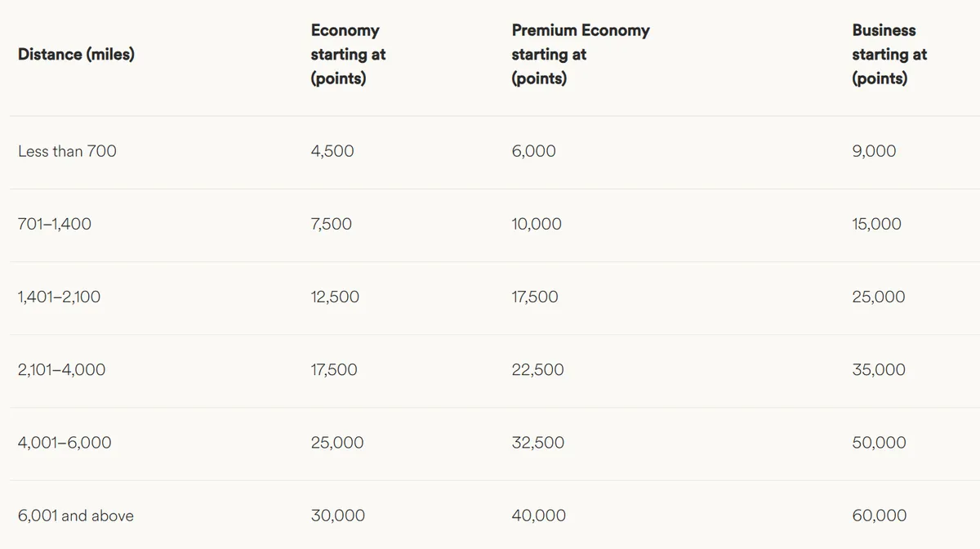Click the 4,001–6,000 distance cell

tap(65, 443)
